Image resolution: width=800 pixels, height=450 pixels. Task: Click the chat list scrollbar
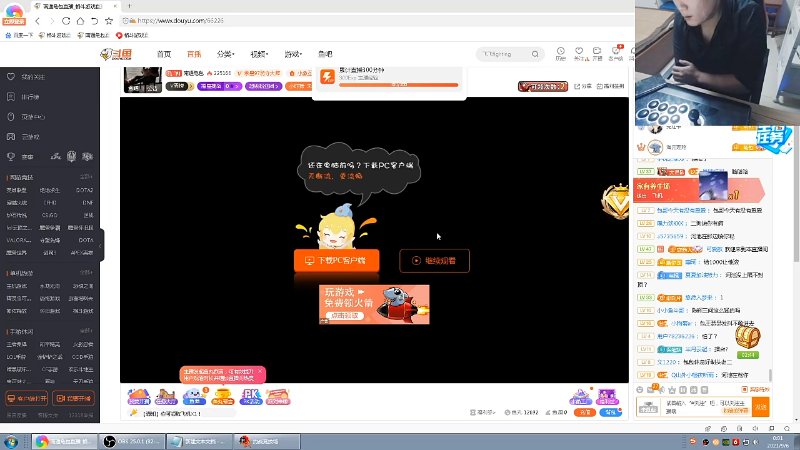[770, 375]
